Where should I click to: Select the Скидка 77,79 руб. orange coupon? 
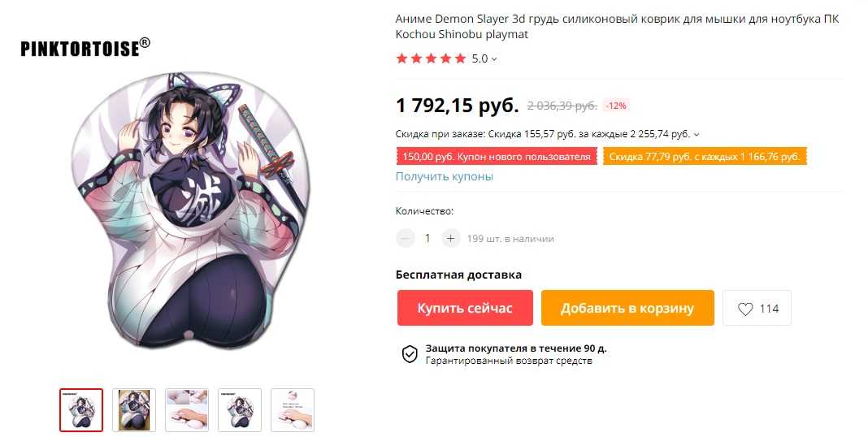(705, 157)
